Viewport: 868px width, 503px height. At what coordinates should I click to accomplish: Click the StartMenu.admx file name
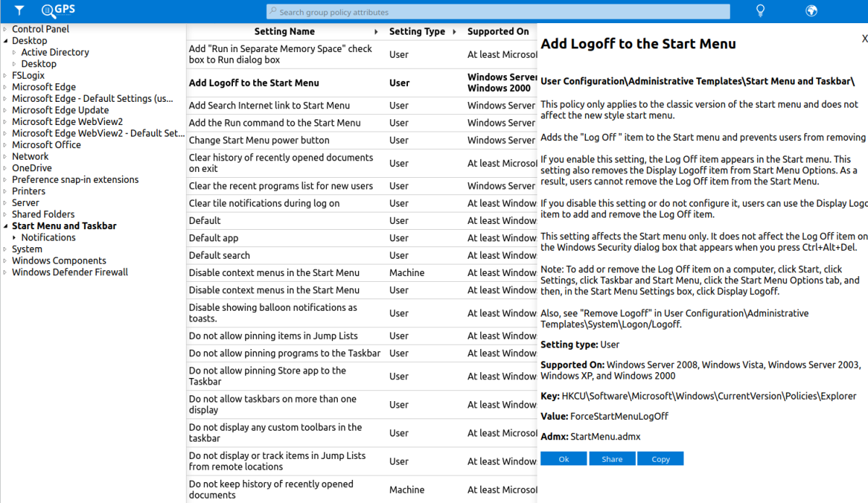(605, 437)
